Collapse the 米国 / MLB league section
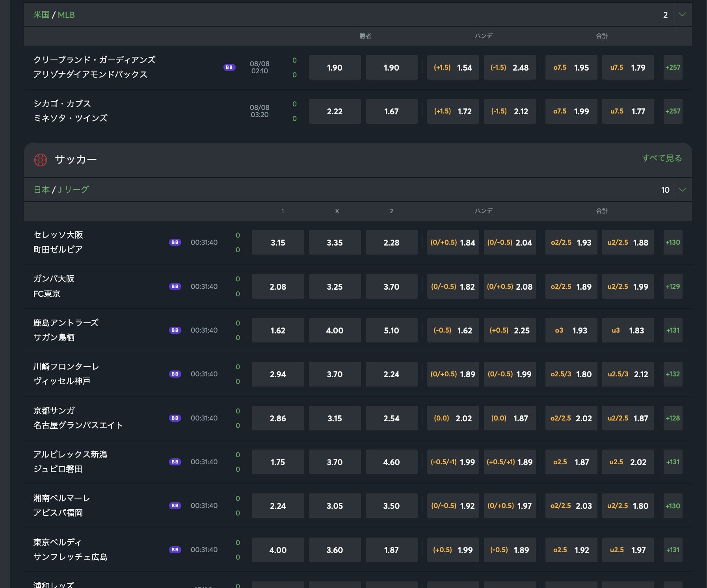 point(682,15)
